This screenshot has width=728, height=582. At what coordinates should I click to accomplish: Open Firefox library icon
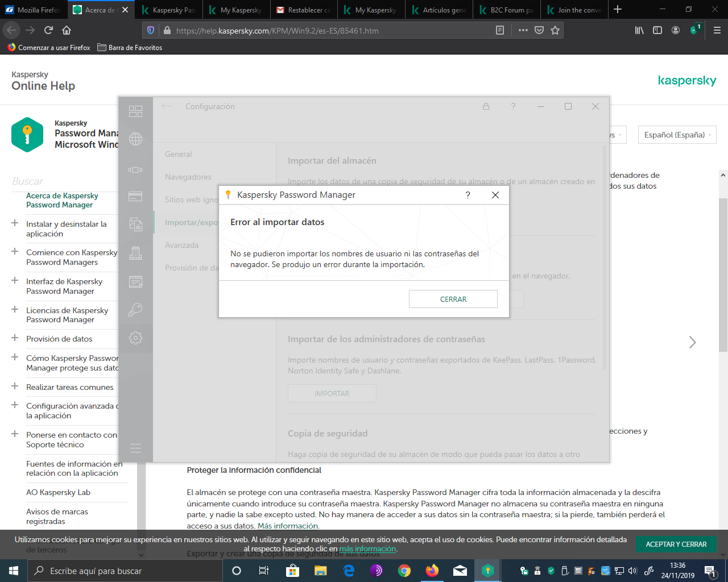[639, 31]
